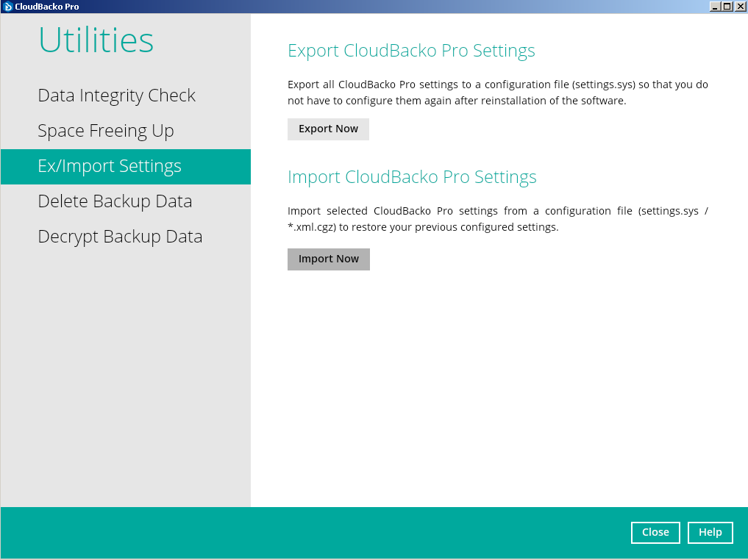748x560 pixels.
Task: Click the Export CloudBacko Pro Settings heading
Action: click(x=411, y=51)
